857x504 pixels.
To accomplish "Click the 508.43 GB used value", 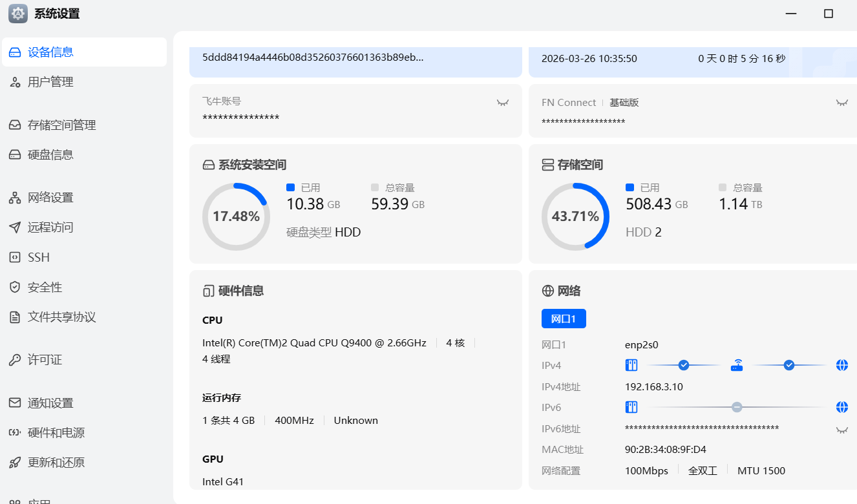I will coord(657,204).
